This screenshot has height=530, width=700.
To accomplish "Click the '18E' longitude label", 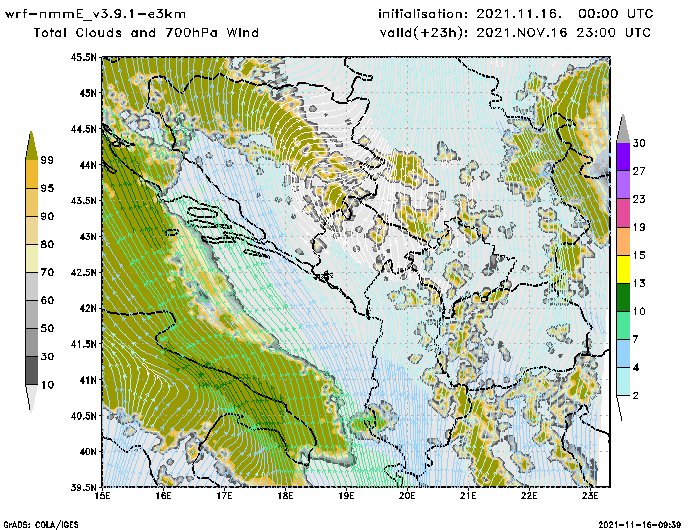I will pyautogui.click(x=285, y=496).
